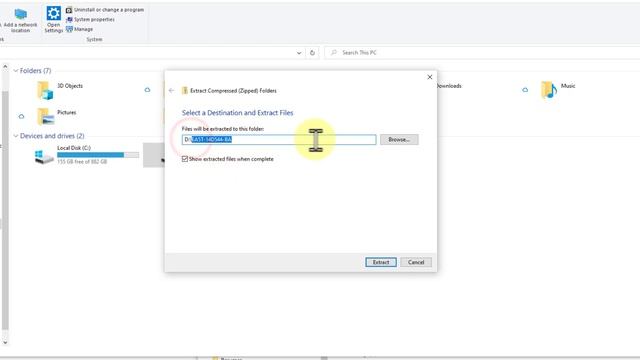
Task: Select the Downloads folder label
Action: pyautogui.click(x=449, y=86)
